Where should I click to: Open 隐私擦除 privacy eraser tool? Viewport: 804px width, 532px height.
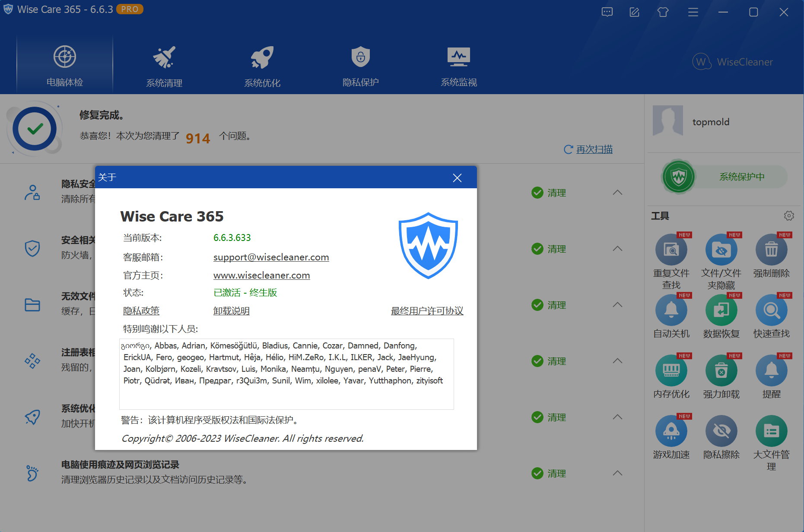721,437
